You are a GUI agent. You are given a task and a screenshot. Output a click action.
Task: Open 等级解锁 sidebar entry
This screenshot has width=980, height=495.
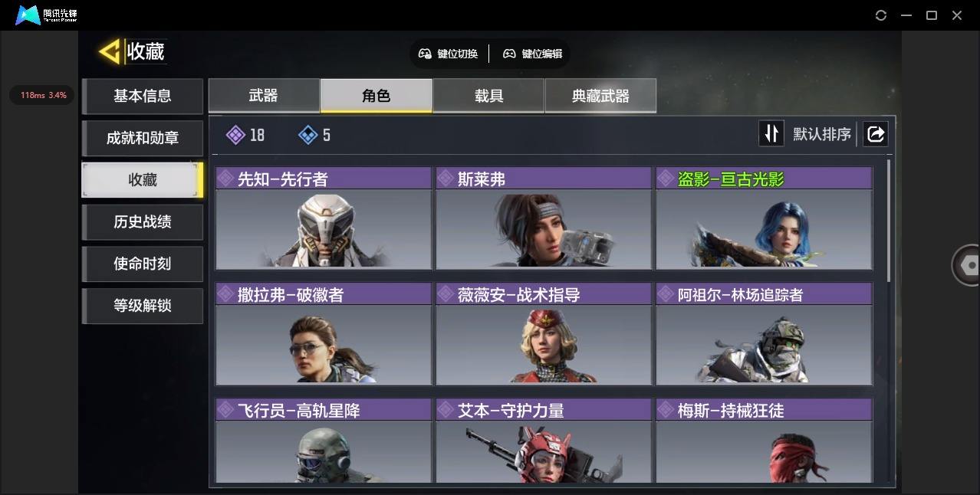coord(143,306)
